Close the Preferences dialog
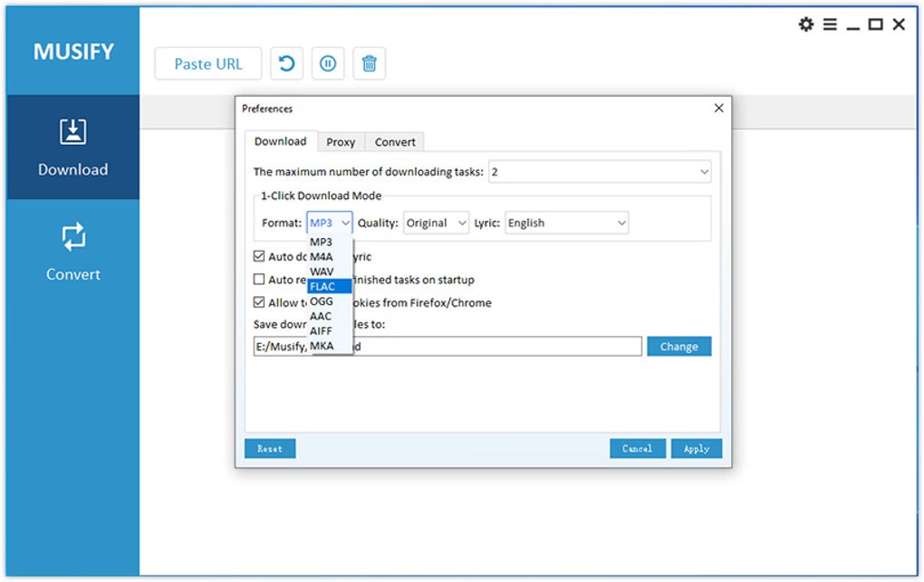 pos(719,108)
